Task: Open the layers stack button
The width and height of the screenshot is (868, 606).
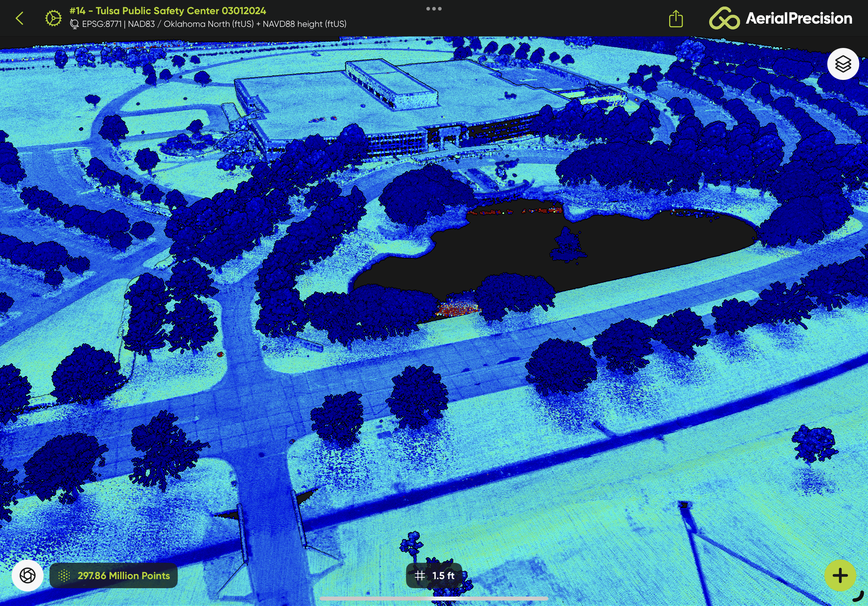Action: pos(843,64)
